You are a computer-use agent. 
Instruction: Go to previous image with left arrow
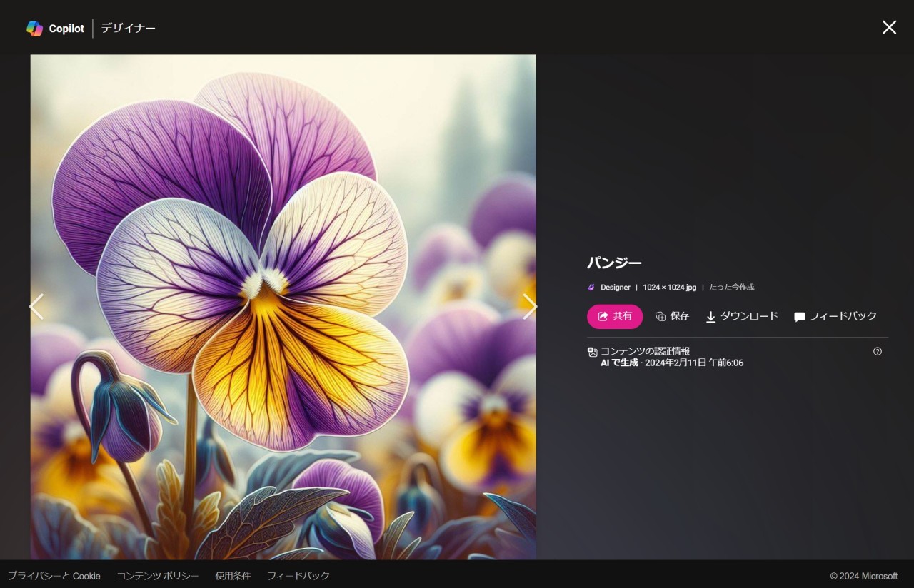click(36, 307)
